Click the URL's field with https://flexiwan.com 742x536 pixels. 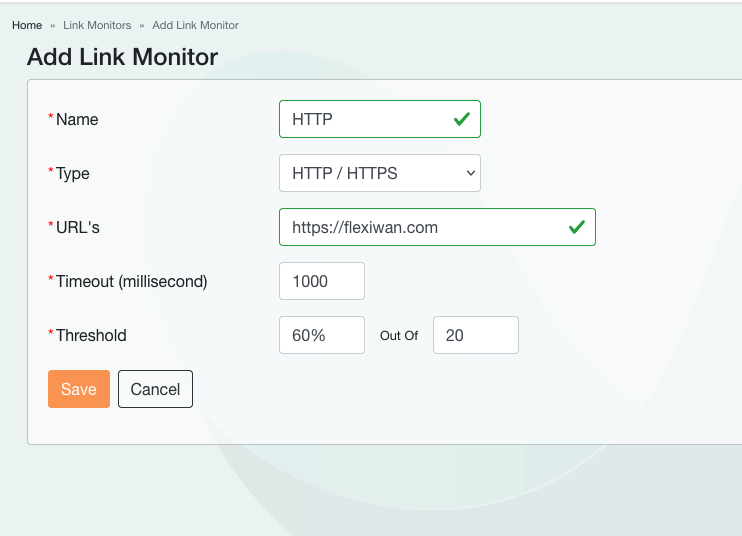[420, 227]
